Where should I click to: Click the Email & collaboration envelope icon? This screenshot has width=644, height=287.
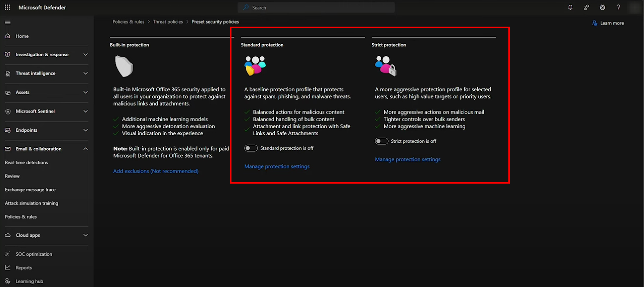(8, 149)
